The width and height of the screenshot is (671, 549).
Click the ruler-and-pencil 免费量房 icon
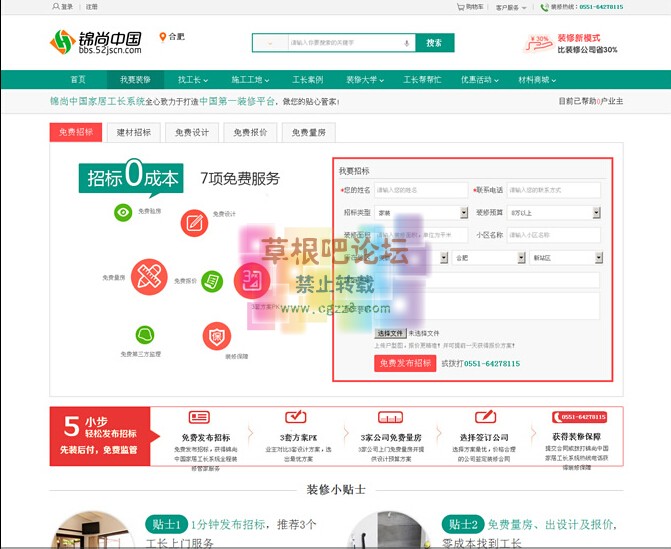[x=149, y=277]
